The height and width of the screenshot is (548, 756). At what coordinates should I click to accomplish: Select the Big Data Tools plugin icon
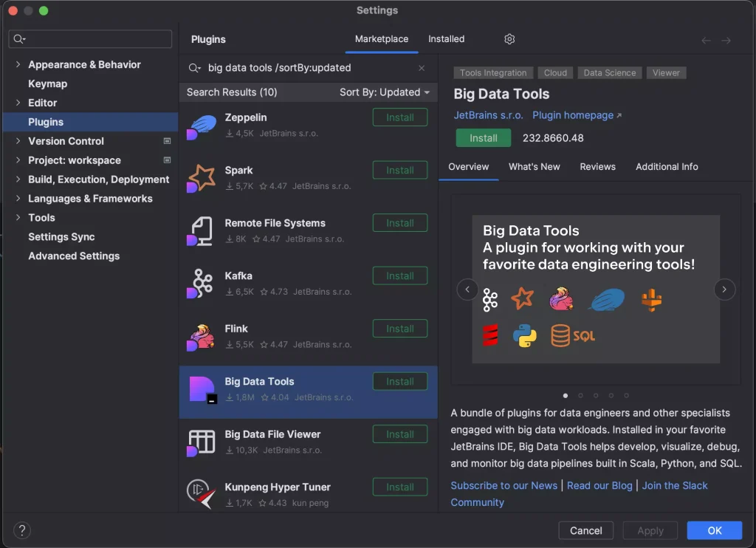[x=199, y=388]
